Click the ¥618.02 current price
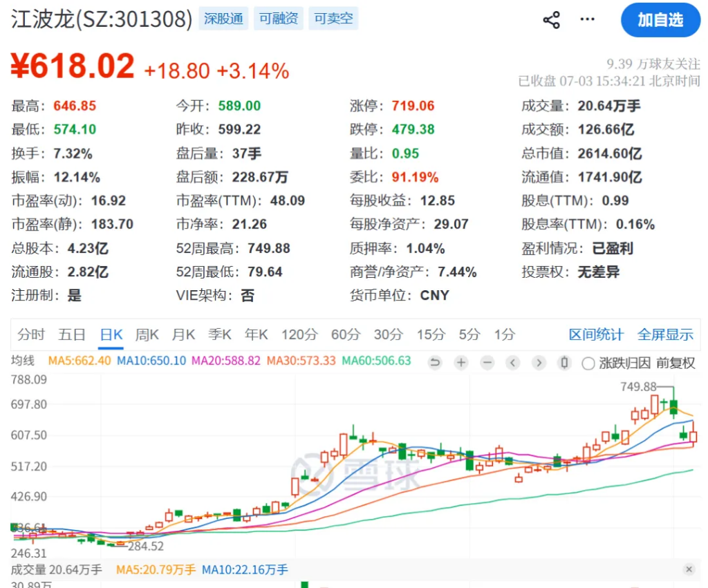This screenshot has width=708, height=588. (72, 66)
